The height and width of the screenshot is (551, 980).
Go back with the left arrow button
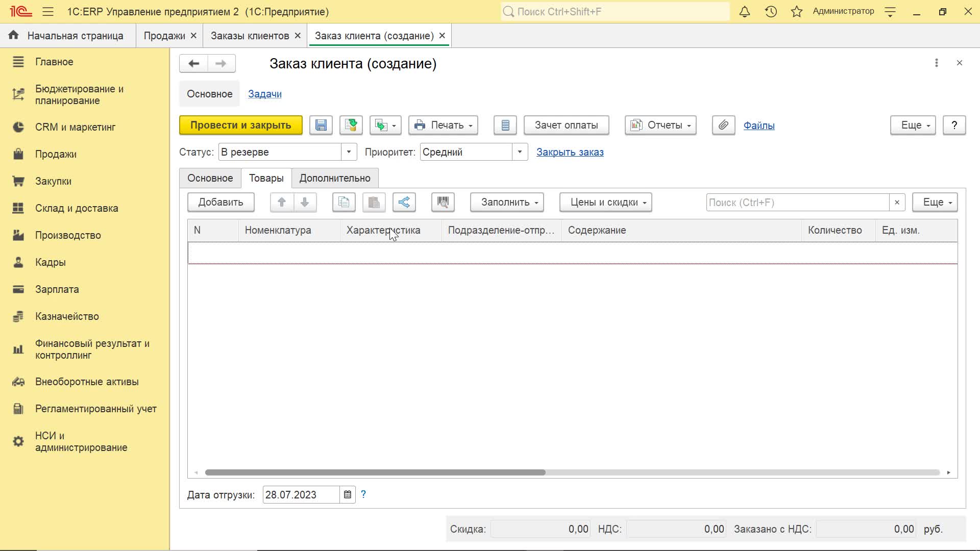click(193, 63)
